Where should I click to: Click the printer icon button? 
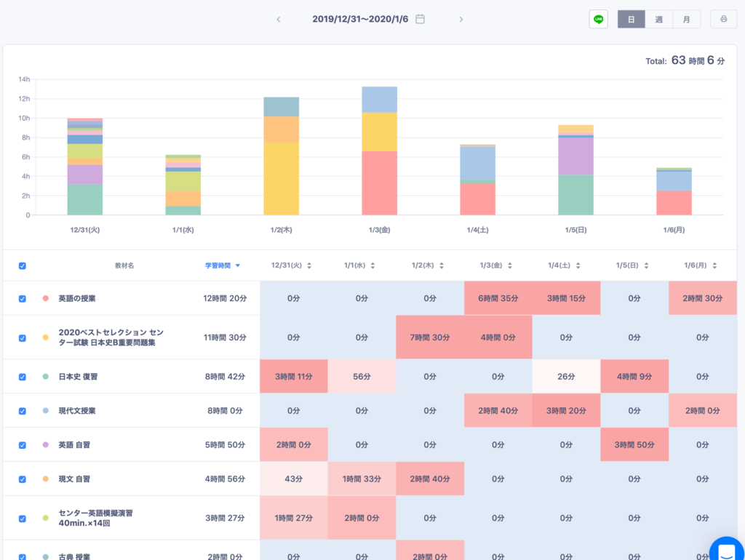coord(723,20)
